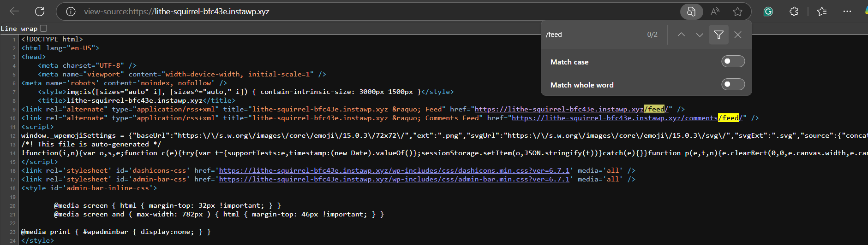Open the comments feed link on line 10
Screen dimensions: 868x245
point(627,118)
